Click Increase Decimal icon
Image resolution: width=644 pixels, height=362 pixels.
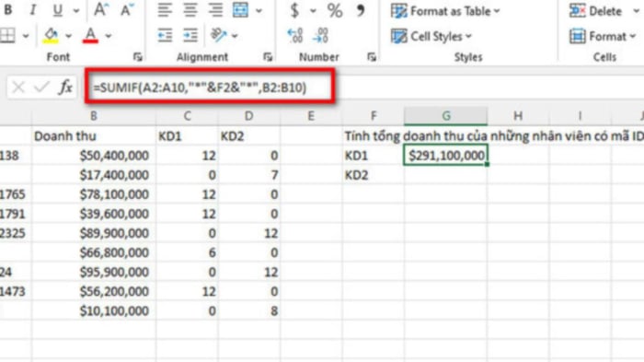click(x=295, y=36)
